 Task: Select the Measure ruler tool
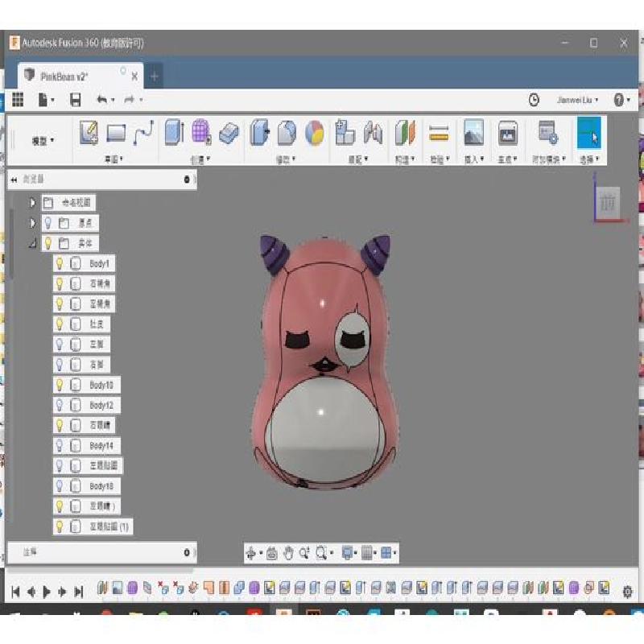tap(438, 134)
